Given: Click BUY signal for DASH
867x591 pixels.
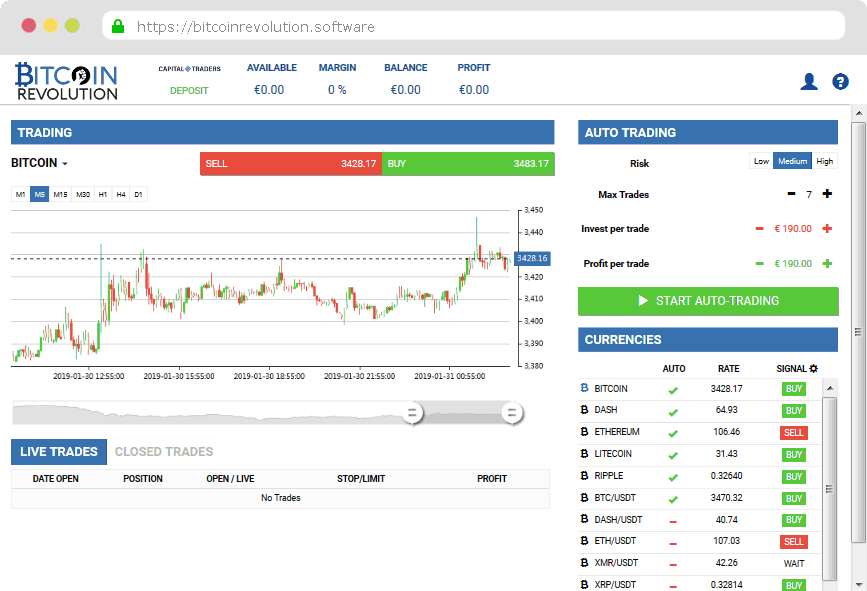Looking at the screenshot, I should coord(793,411).
